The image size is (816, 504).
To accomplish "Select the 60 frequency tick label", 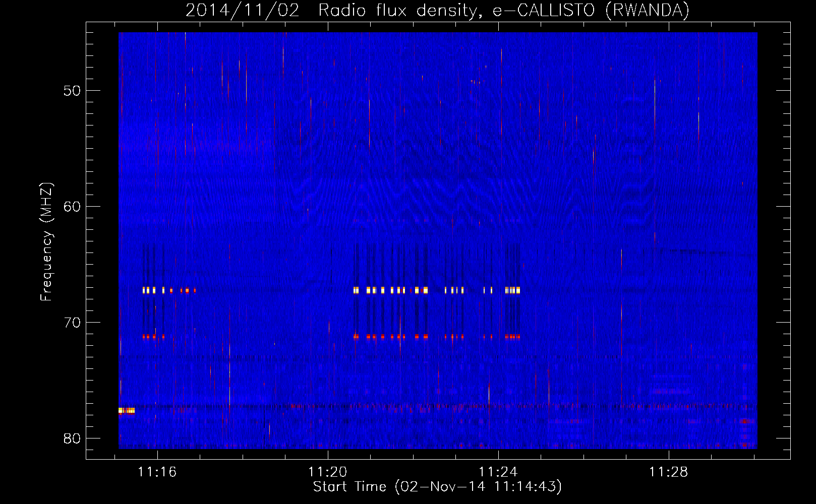I will click(72, 207).
